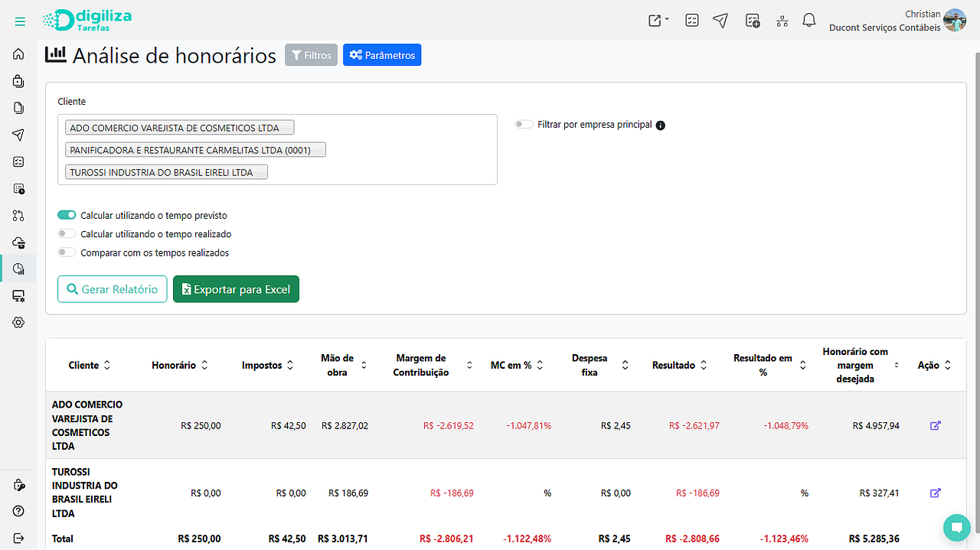This screenshot has height=550, width=980.
Task: Click the notification bell icon
Action: tap(808, 21)
